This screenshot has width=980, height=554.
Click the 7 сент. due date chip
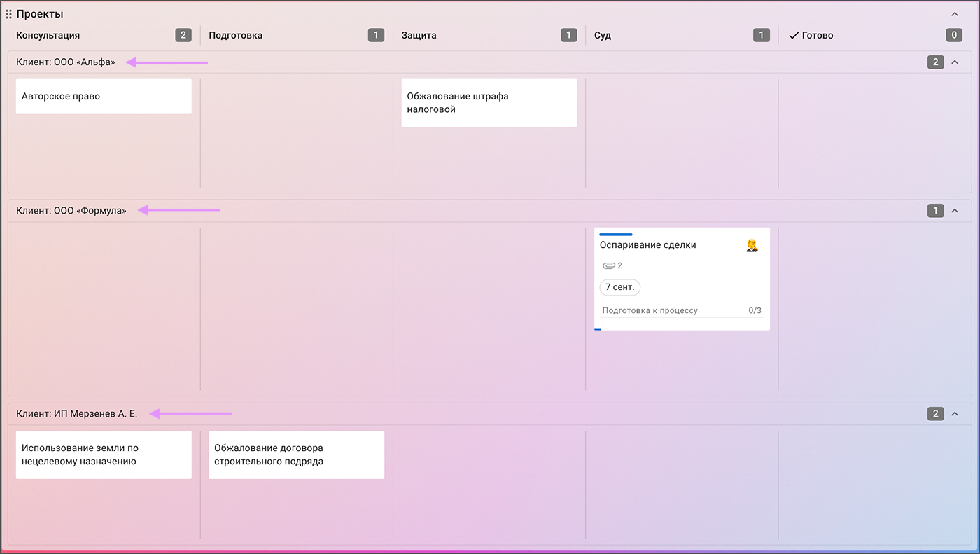point(620,288)
